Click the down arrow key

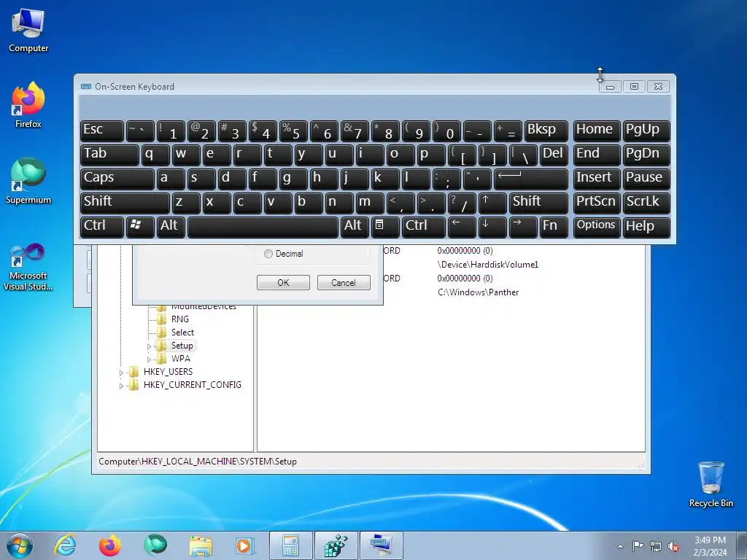pos(492,227)
